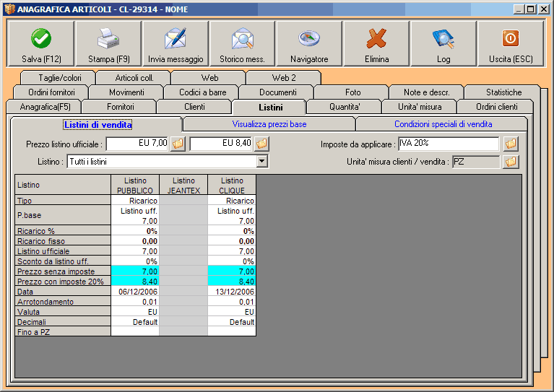Click the Invia messaggio envelope button
The image size is (554, 392).
tap(176, 43)
